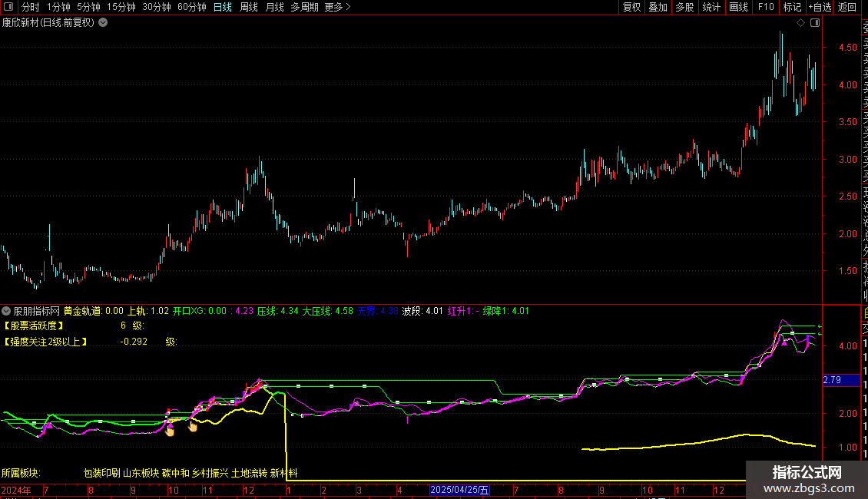Add stock via +自选 button

coord(820,7)
